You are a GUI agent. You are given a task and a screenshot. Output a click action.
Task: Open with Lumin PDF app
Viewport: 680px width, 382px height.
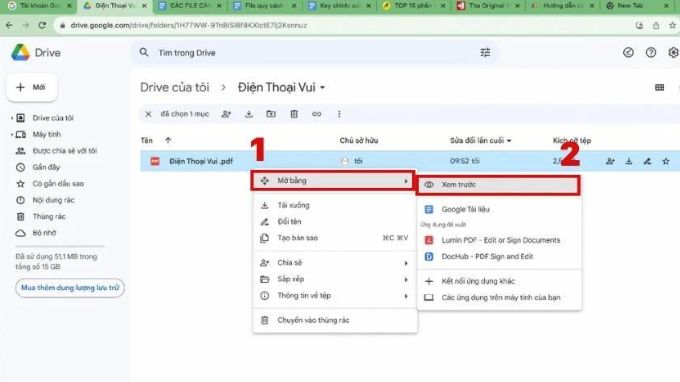point(499,240)
